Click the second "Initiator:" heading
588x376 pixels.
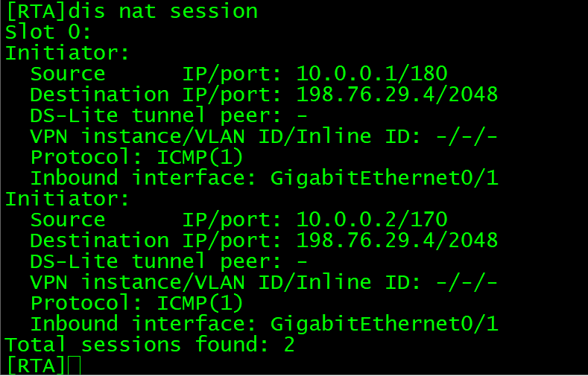[68, 199]
